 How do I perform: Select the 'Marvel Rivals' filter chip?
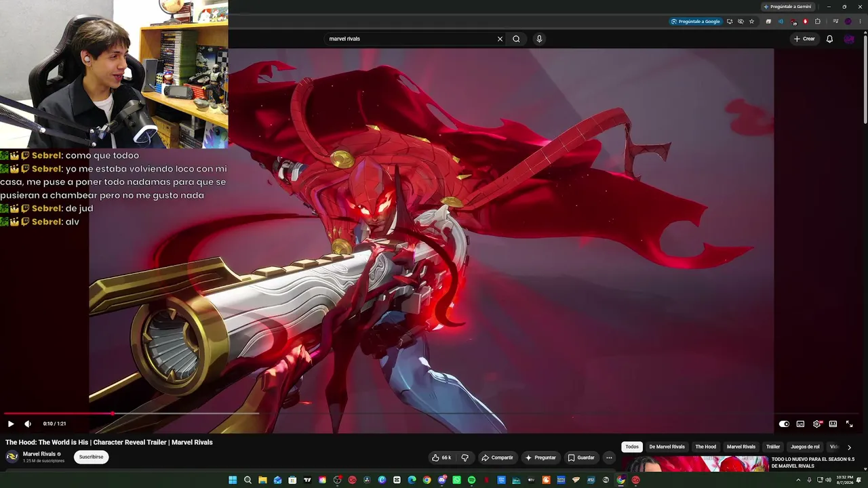click(741, 447)
